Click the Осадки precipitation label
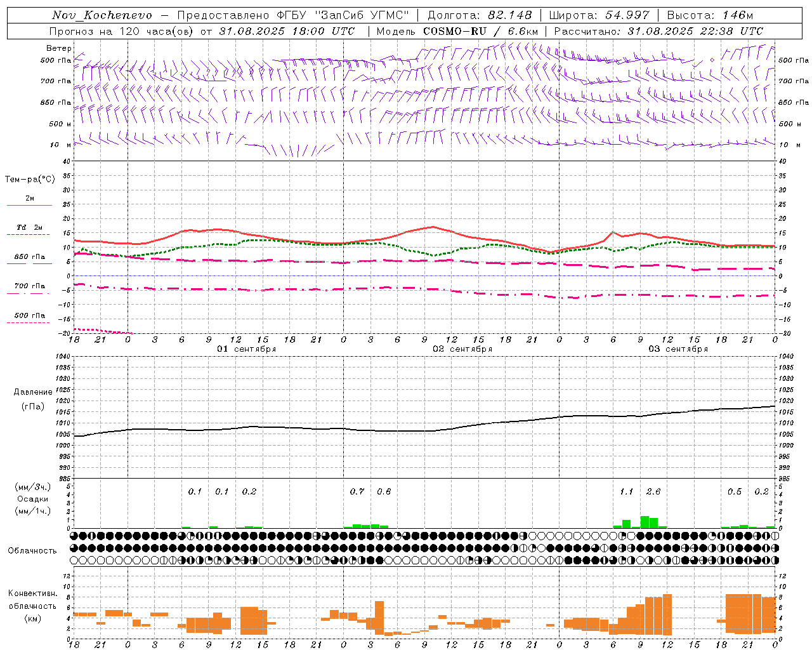 [x=32, y=499]
